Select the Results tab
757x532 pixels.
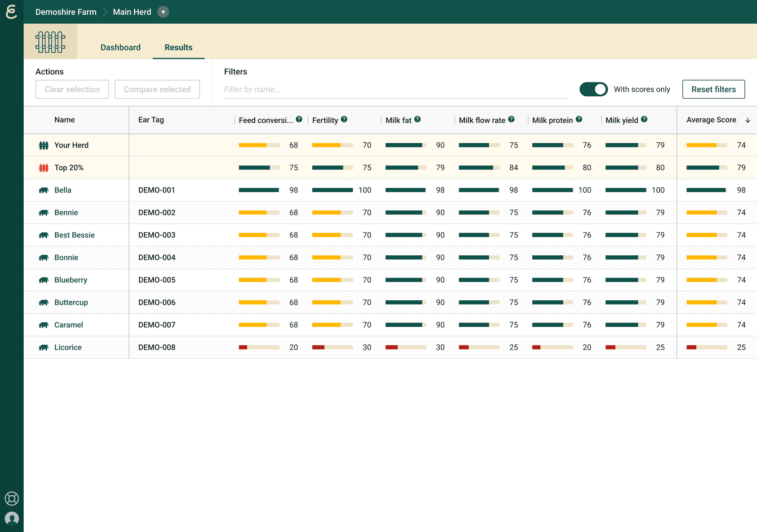(x=179, y=47)
